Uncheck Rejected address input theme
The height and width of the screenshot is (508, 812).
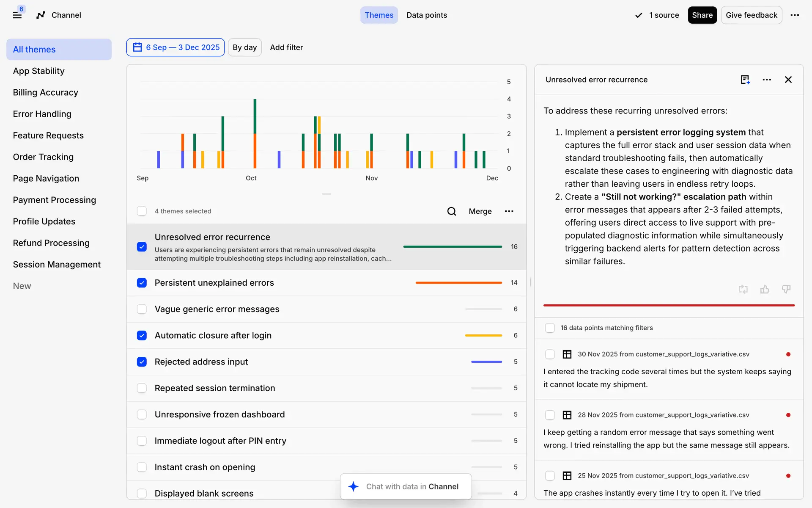tap(142, 362)
